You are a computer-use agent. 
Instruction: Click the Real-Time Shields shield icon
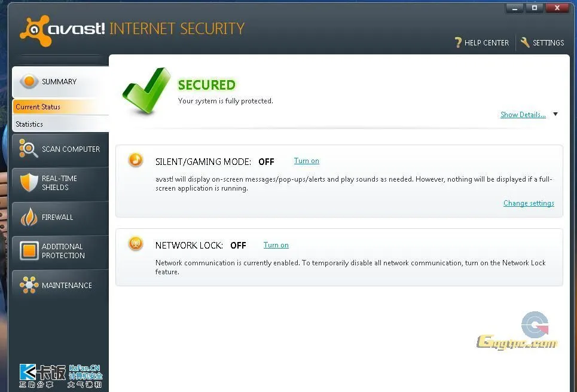pyautogui.click(x=29, y=183)
